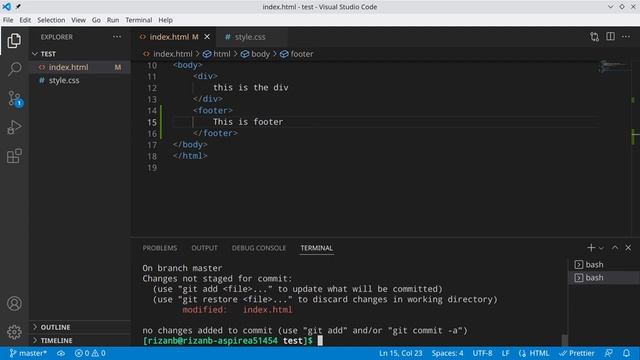
Task: Open the Edit menu
Action: pyautogui.click(x=25, y=20)
